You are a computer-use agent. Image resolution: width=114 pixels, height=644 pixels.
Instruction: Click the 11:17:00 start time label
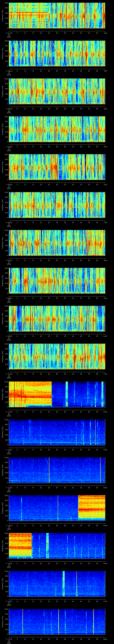(9, 639)
